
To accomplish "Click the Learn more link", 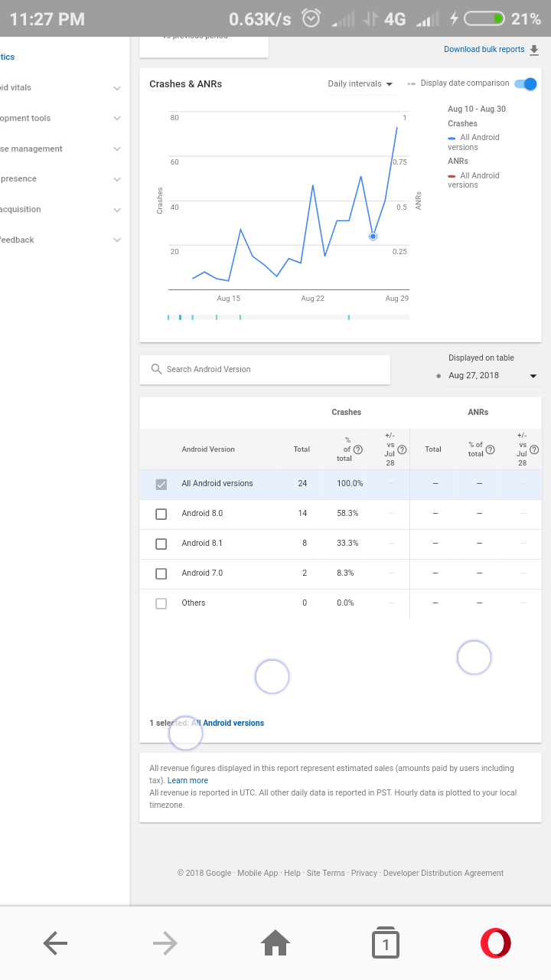I will [x=187, y=780].
